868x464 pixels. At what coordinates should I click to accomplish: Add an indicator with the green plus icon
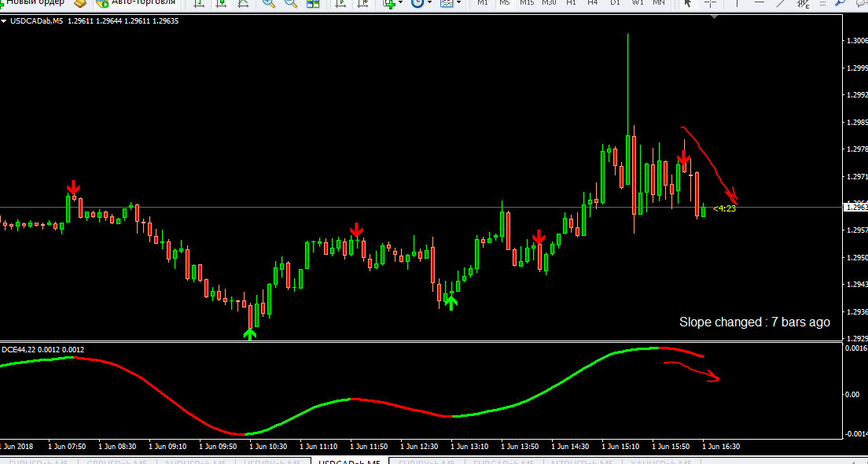tap(390, 3)
